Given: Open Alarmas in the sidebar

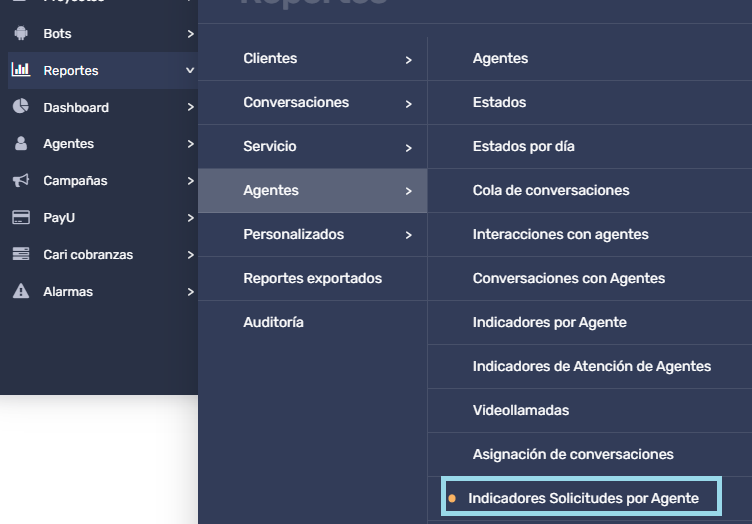Looking at the screenshot, I should coord(103,291).
